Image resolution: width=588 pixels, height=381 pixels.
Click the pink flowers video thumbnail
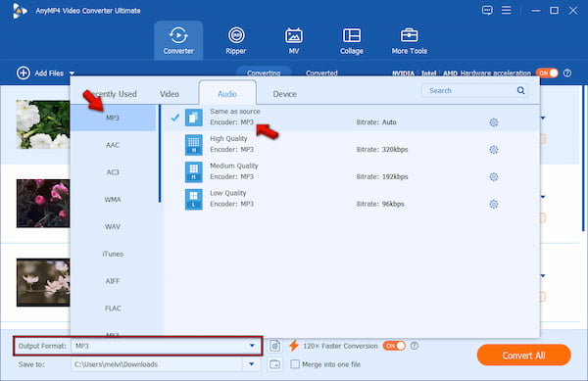(43, 204)
